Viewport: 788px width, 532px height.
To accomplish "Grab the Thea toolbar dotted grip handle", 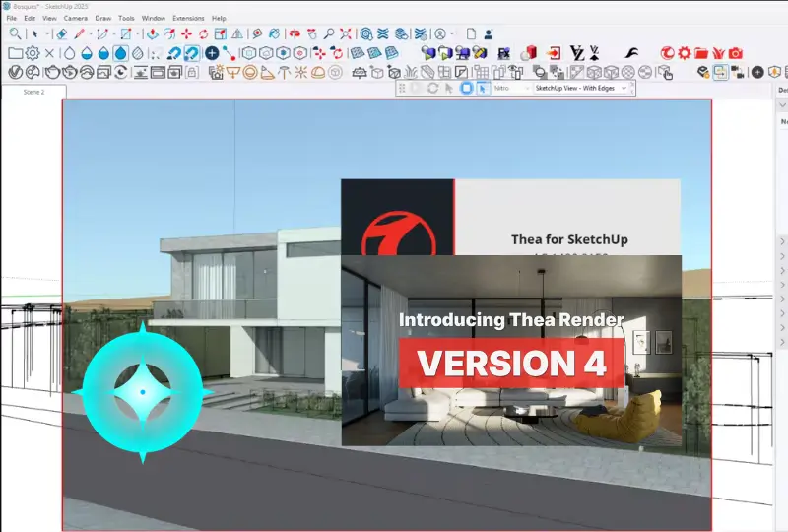I will click(x=402, y=89).
